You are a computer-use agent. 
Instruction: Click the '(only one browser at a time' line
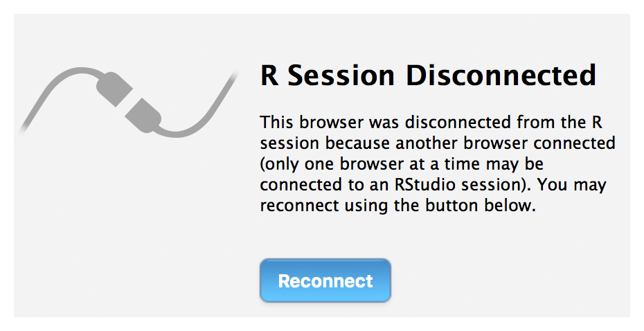(402, 164)
